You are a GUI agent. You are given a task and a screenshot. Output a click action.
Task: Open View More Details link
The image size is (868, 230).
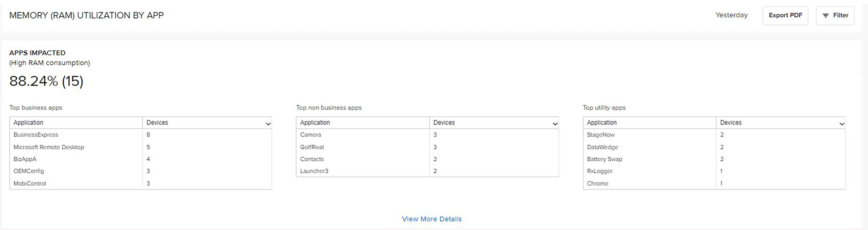(x=432, y=219)
